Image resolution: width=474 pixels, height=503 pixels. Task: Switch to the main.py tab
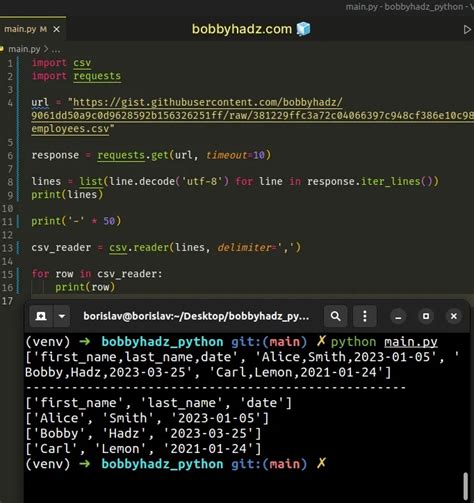point(25,29)
